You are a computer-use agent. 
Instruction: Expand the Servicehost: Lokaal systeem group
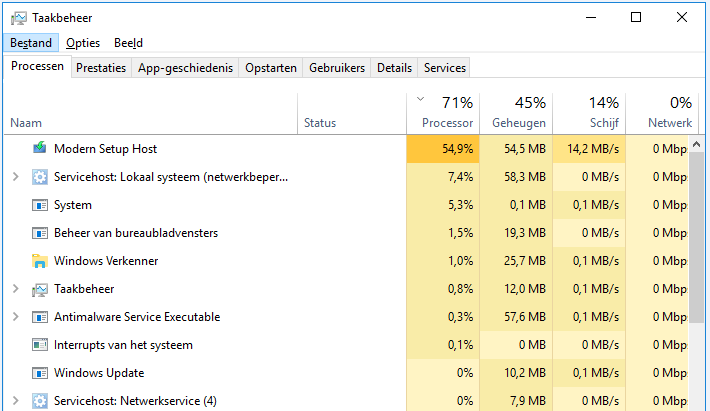click(x=15, y=177)
